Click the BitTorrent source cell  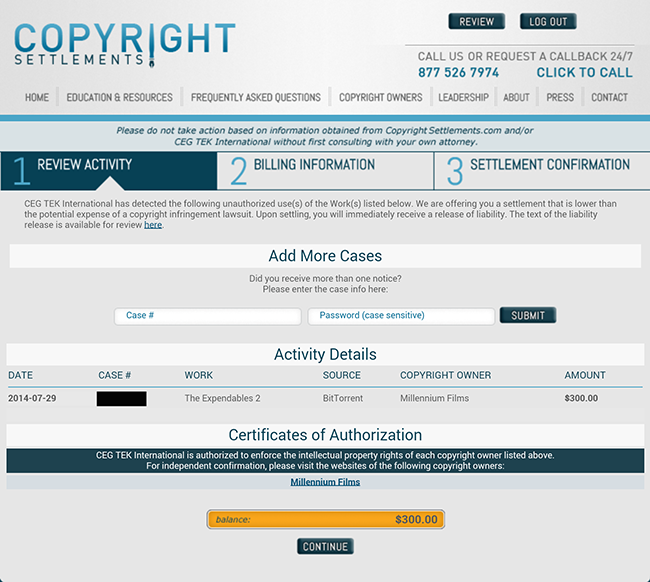(343, 398)
